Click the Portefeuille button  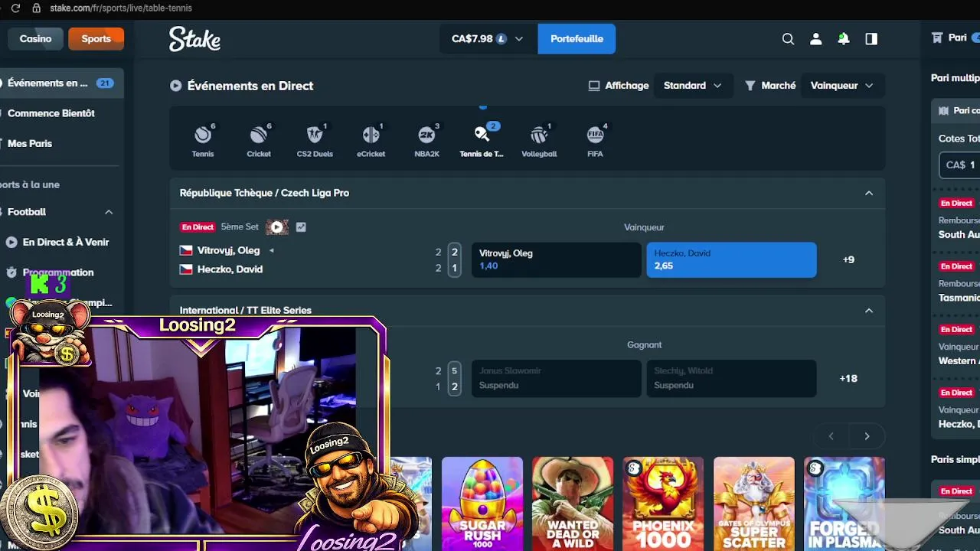click(577, 39)
